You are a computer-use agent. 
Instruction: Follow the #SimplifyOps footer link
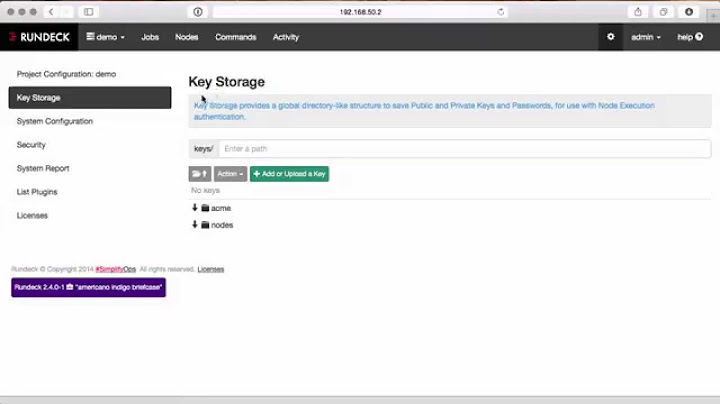(116, 269)
